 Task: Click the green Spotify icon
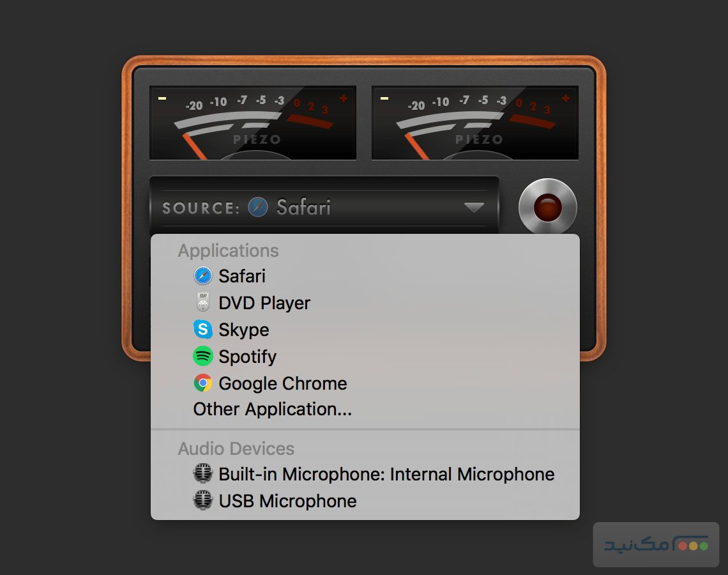tap(202, 356)
